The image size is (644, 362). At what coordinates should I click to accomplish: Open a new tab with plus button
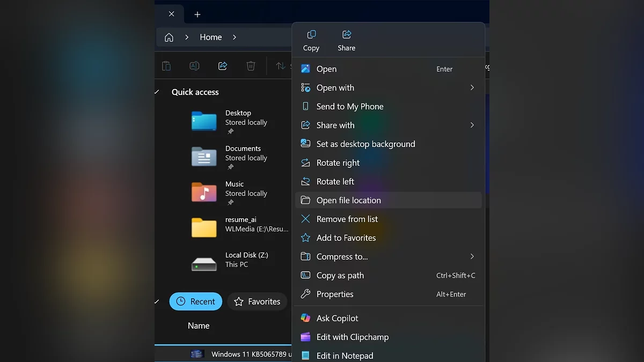tap(197, 14)
